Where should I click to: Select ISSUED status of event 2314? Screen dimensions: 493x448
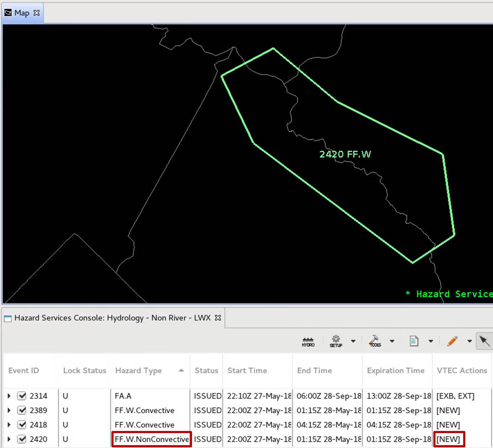pyautogui.click(x=208, y=396)
